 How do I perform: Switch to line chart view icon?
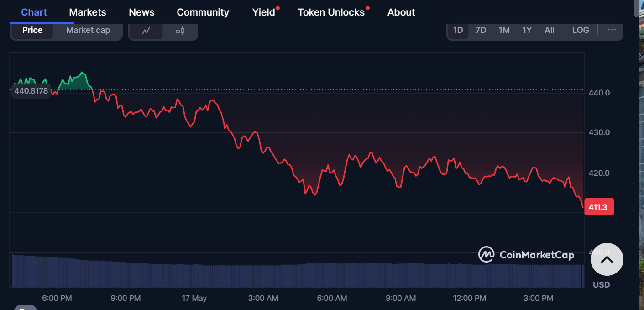pyautogui.click(x=146, y=31)
